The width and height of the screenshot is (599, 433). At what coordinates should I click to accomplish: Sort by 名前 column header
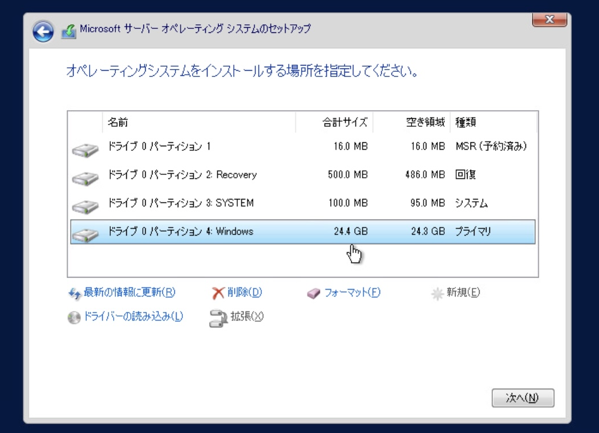point(199,122)
